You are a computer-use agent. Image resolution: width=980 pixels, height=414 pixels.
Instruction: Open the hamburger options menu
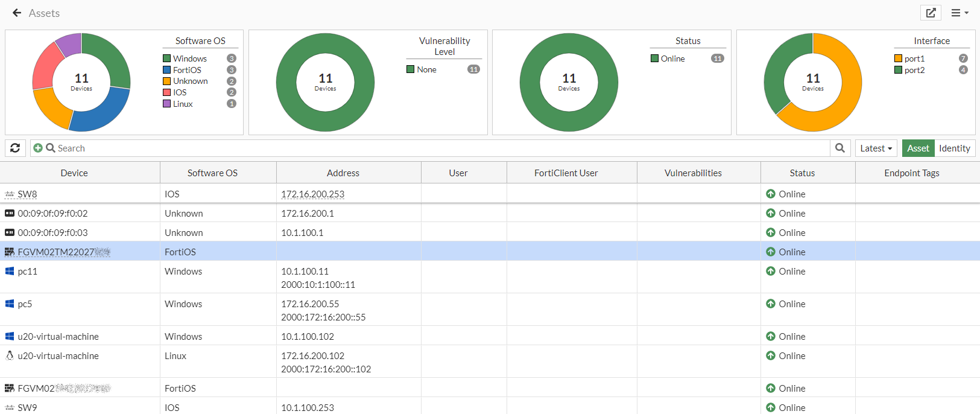tap(959, 13)
